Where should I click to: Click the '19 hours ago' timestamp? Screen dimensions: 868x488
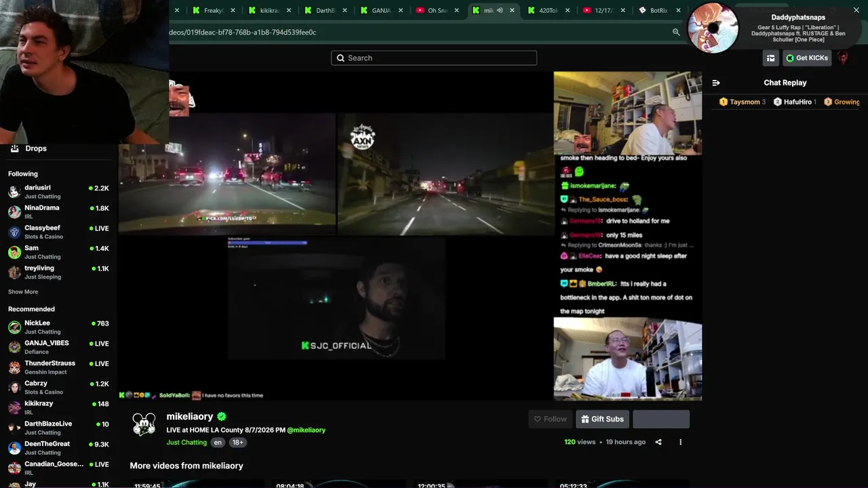click(x=625, y=442)
